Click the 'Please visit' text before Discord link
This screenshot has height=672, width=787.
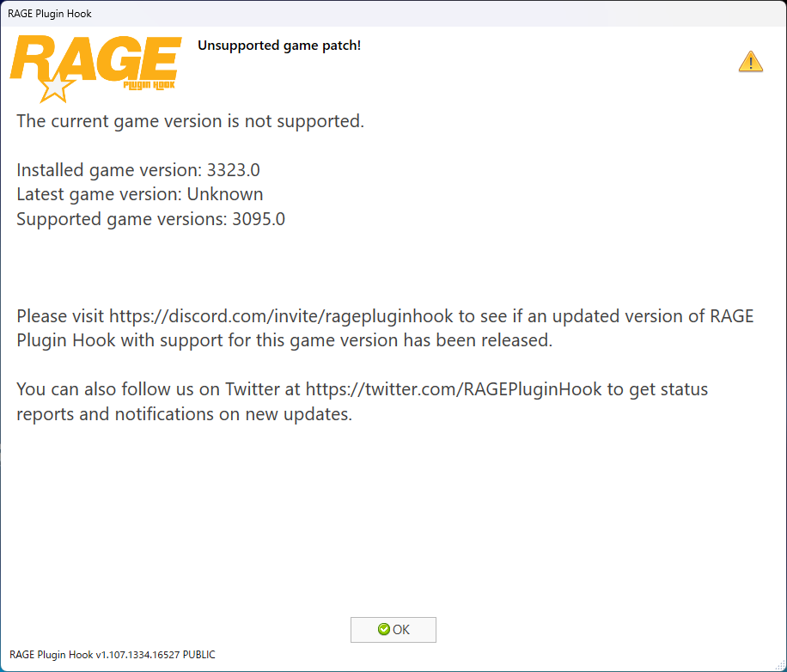pos(60,316)
